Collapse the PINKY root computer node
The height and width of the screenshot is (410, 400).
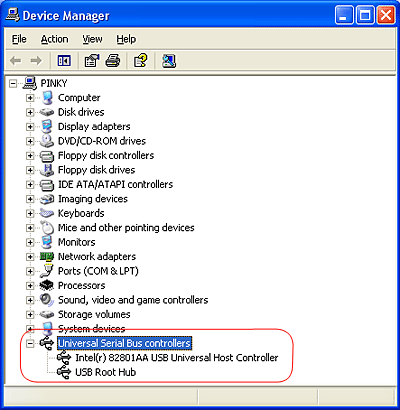tap(13, 83)
